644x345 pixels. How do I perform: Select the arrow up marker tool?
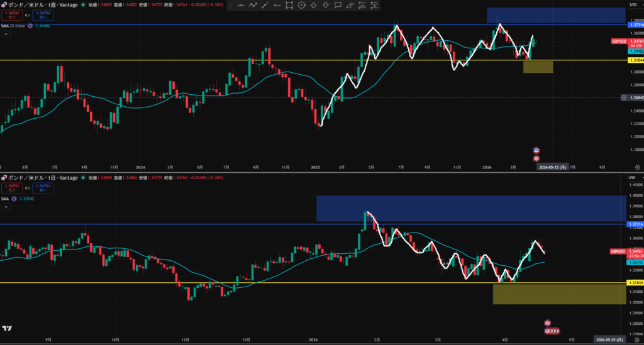(313, 5)
